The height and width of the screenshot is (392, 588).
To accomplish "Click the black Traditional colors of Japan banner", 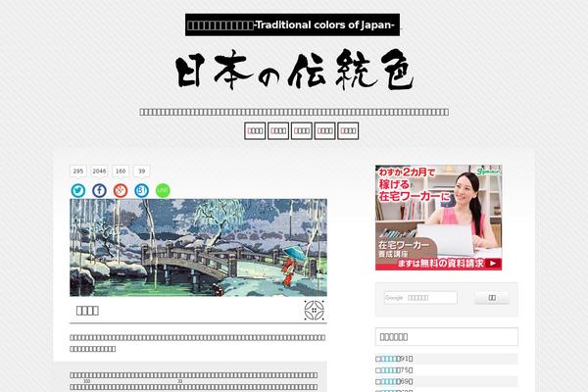I will pyautogui.click(x=292, y=24).
